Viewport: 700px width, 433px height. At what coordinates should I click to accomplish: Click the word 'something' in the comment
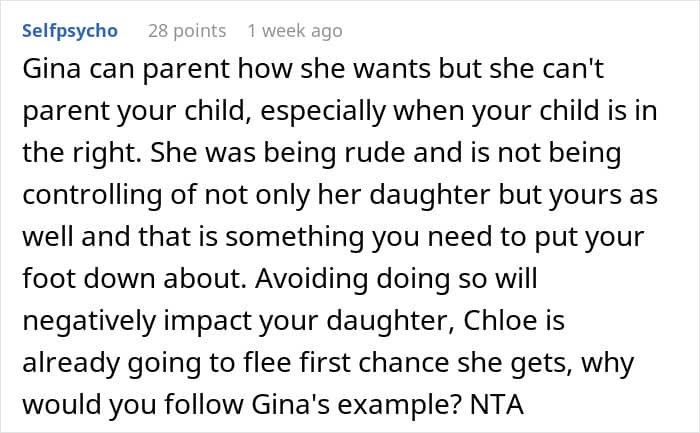pos(295,237)
